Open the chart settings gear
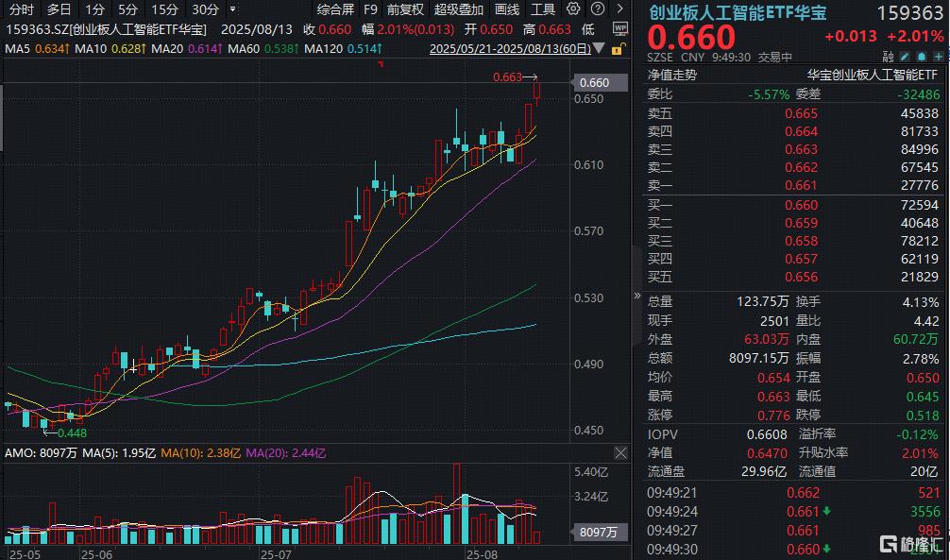Image resolution: width=950 pixels, height=560 pixels. pyautogui.click(x=572, y=9)
